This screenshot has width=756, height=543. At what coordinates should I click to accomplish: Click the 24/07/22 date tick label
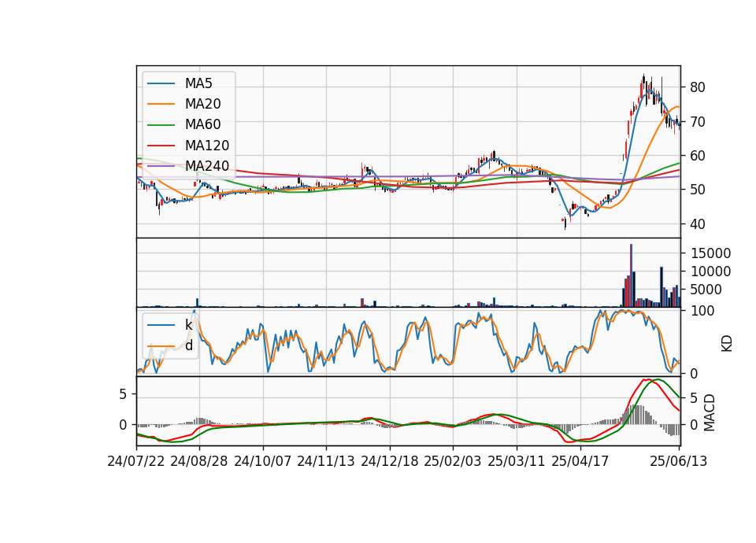136,462
